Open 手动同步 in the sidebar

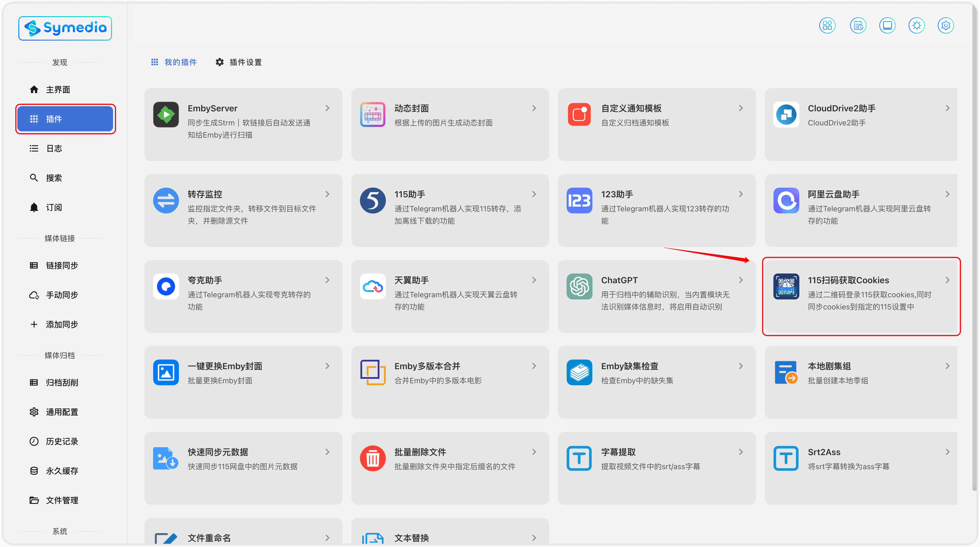(65, 295)
